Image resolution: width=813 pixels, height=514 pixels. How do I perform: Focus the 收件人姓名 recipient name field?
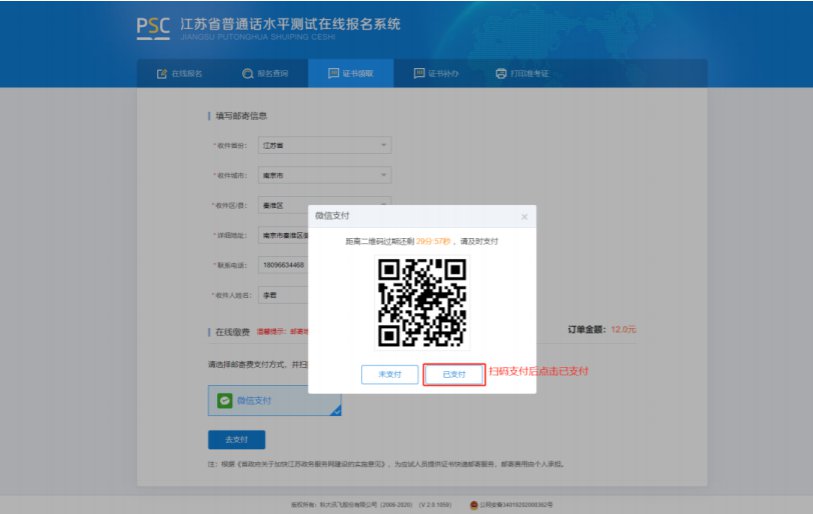tap(283, 295)
